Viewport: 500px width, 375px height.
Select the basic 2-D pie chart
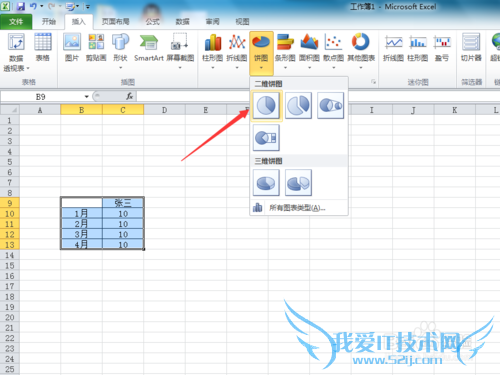click(266, 106)
